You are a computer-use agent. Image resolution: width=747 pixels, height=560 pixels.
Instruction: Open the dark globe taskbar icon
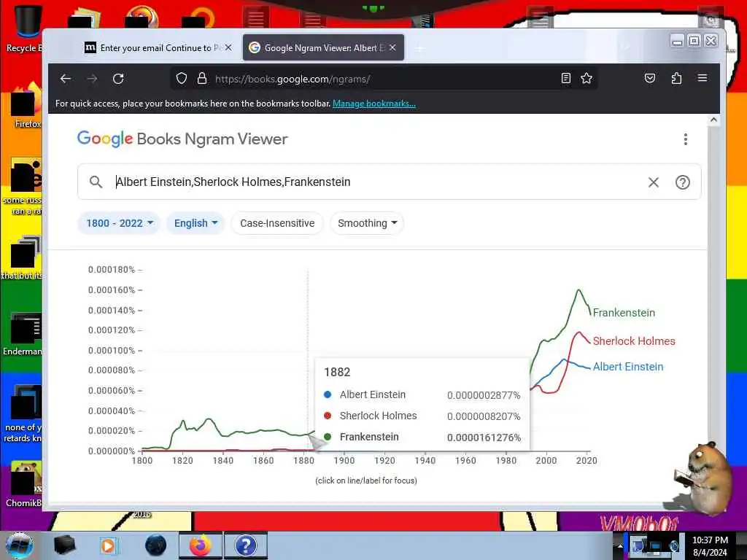tap(156, 545)
